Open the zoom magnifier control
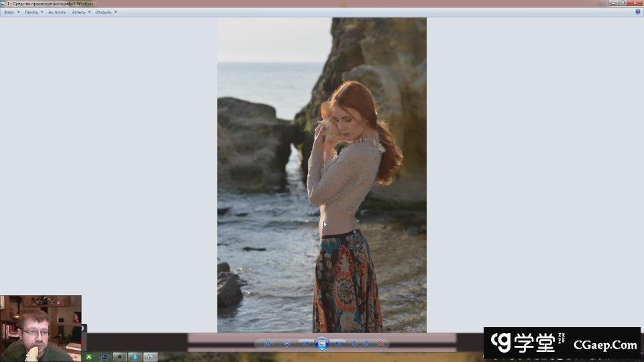 (268, 343)
